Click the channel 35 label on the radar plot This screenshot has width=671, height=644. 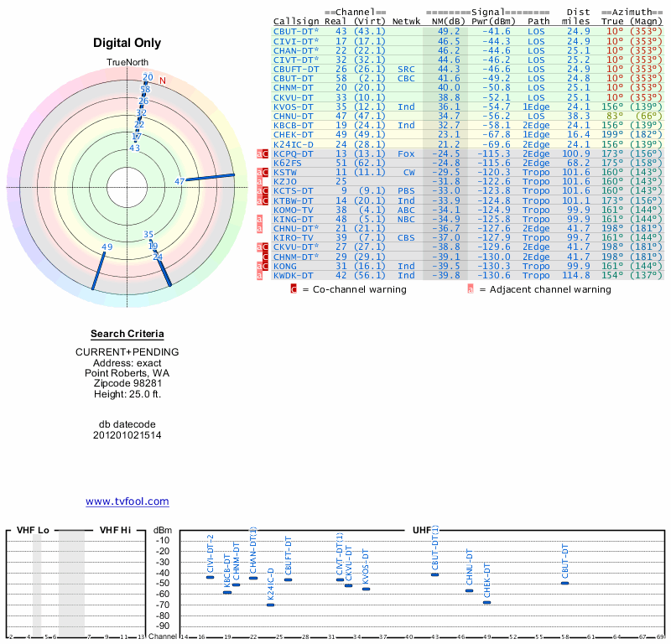(x=148, y=235)
